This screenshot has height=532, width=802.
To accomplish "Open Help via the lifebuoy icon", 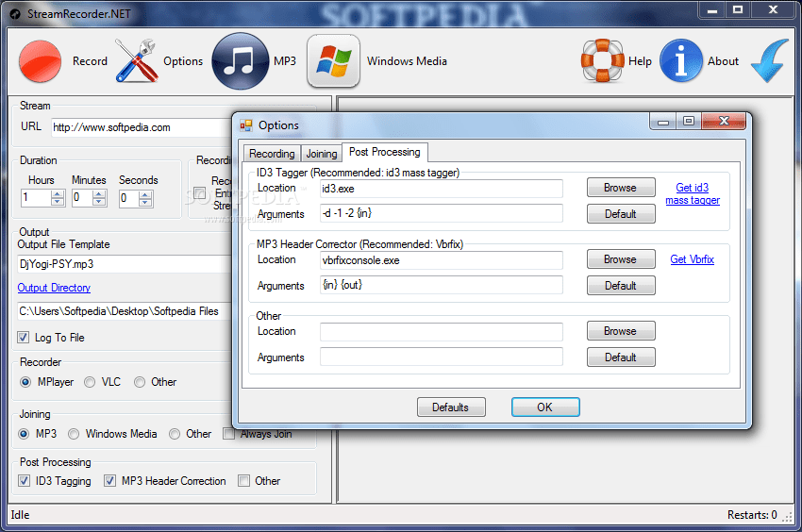I will click(603, 61).
